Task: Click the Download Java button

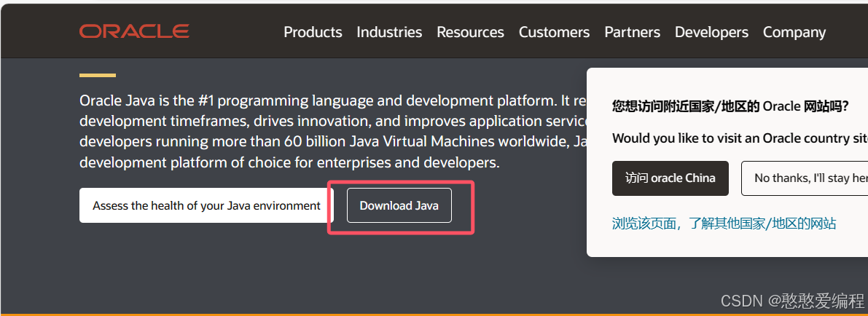Action: pos(399,205)
